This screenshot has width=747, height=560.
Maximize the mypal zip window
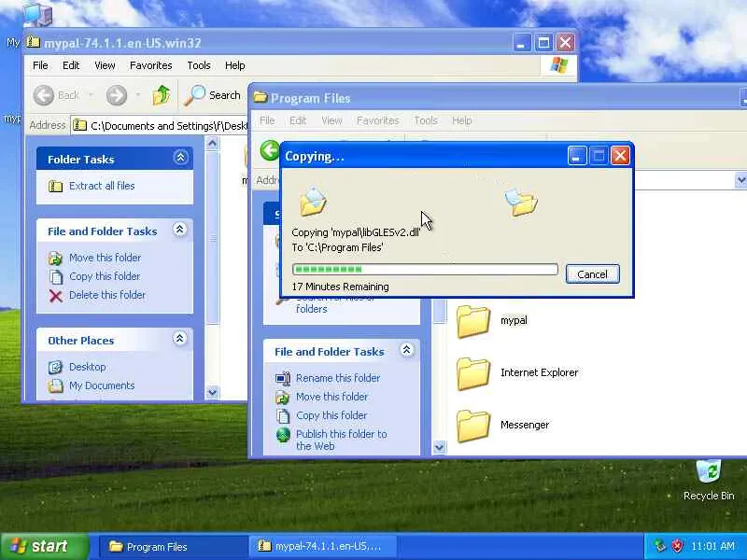543,43
